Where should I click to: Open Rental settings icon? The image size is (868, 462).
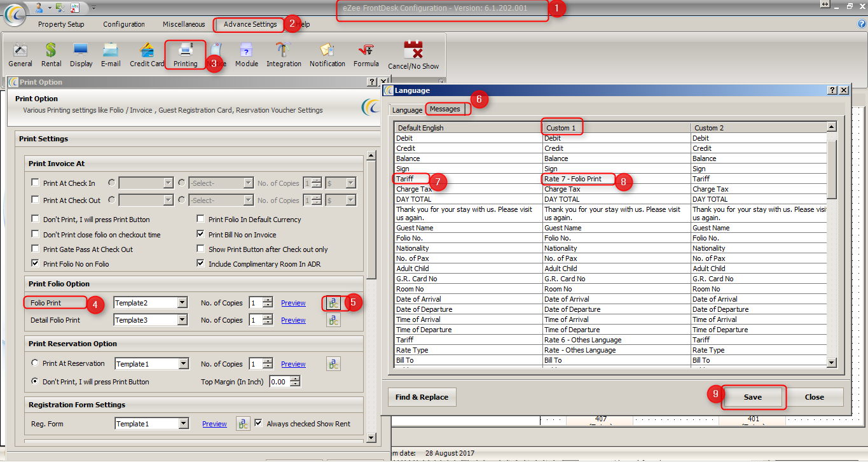point(51,55)
